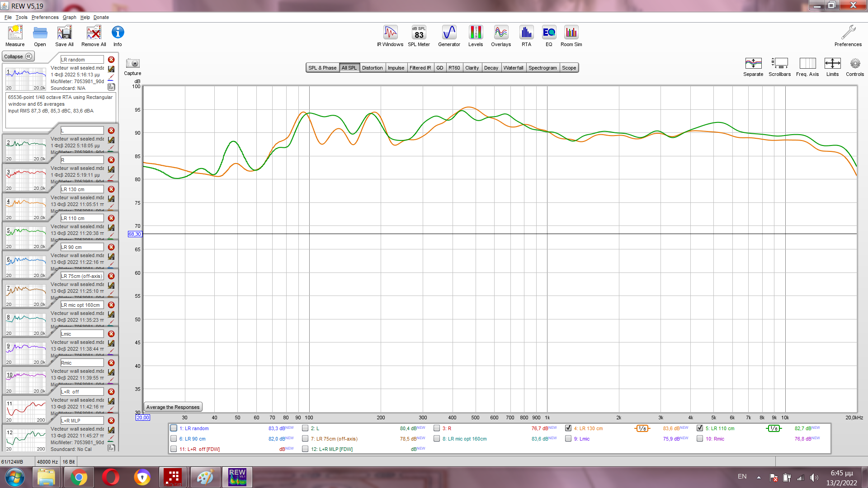
Task: Change trace colour of LR random
Action: 111,78
